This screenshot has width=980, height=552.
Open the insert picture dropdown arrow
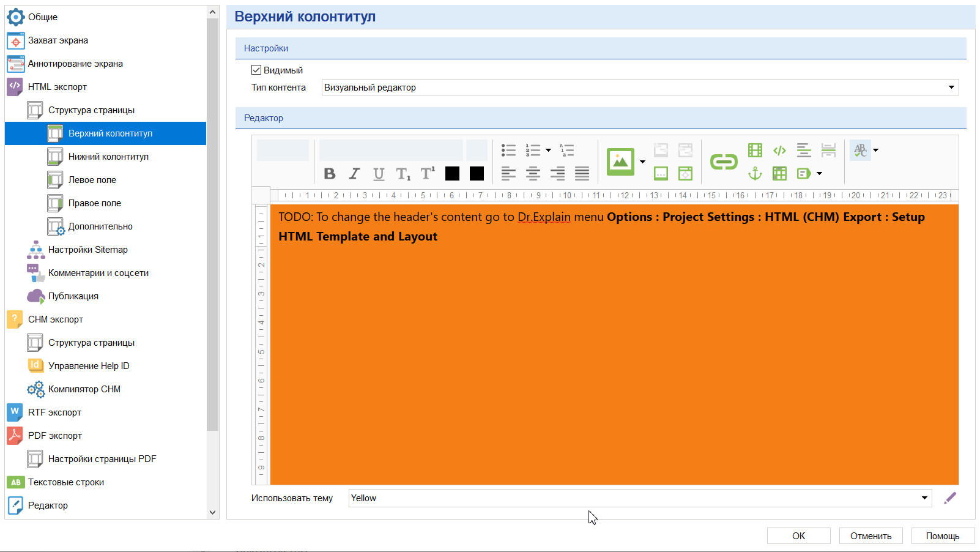click(x=642, y=162)
